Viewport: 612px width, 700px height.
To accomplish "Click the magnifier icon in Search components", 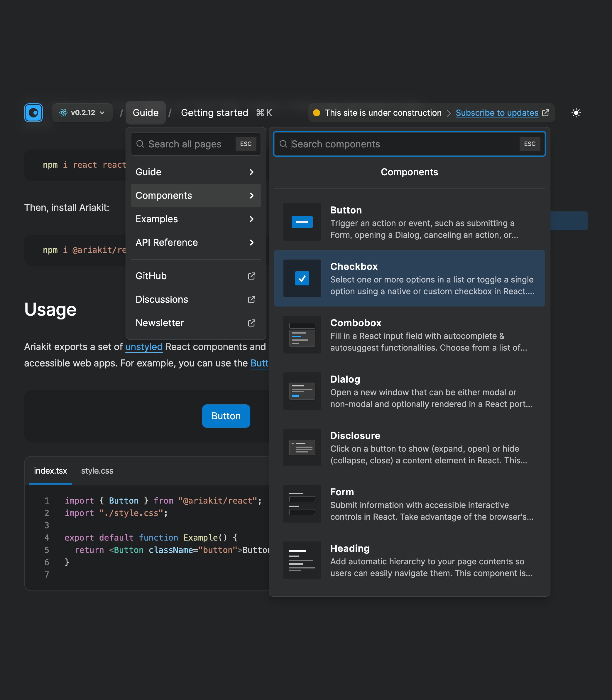I will (283, 144).
